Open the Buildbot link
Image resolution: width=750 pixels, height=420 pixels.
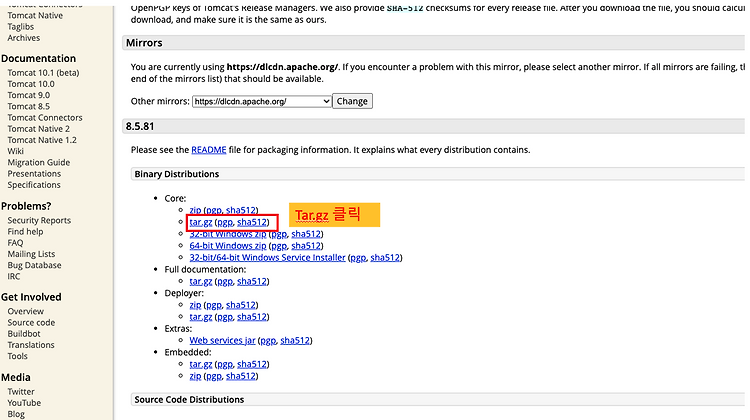23,334
